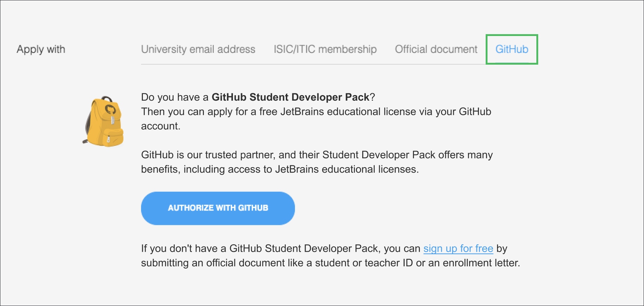
Task: Click the Apply with label
Action: click(41, 49)
